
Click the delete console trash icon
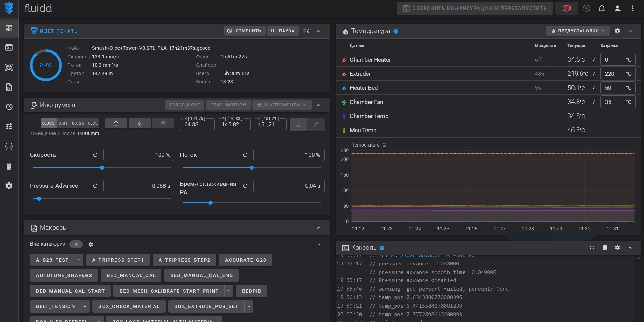click(605, 248)
